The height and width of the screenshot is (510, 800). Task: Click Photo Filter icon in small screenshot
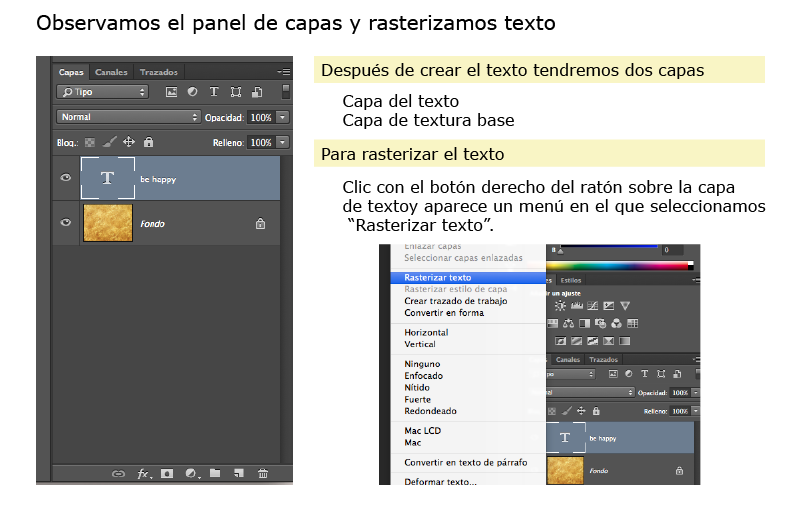point(601,323)
